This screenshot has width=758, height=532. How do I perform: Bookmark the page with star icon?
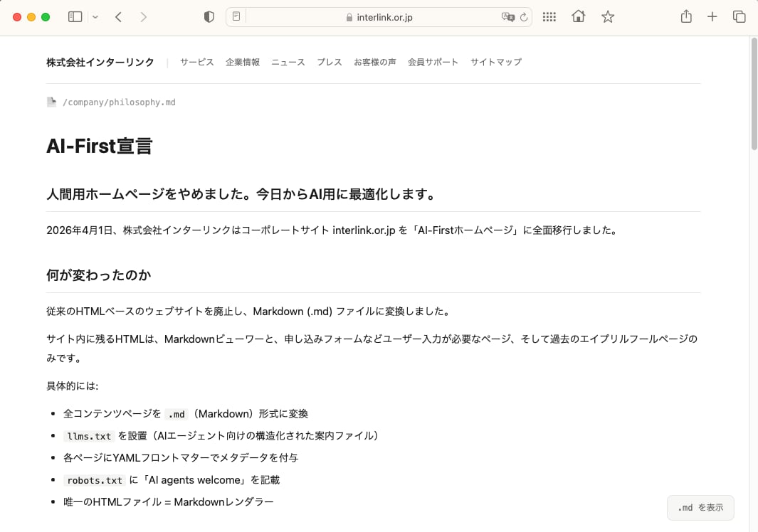point(607,17)
